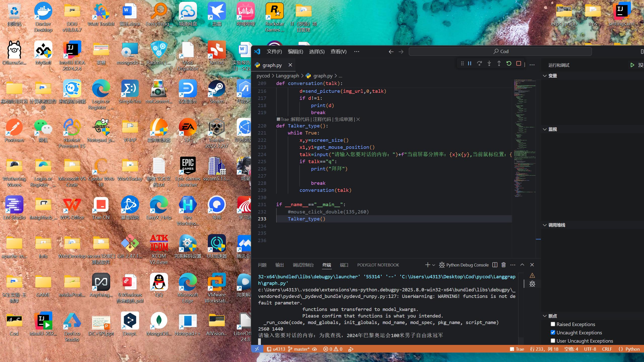
Task: Close the graph.py editor tab
Action: pyautogui.click(x=290, y=65)
